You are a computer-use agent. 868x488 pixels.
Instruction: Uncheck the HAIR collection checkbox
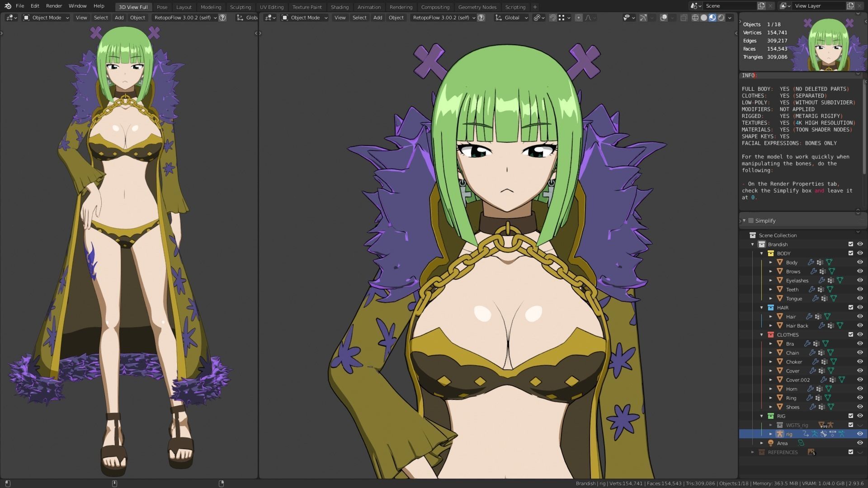851,307
